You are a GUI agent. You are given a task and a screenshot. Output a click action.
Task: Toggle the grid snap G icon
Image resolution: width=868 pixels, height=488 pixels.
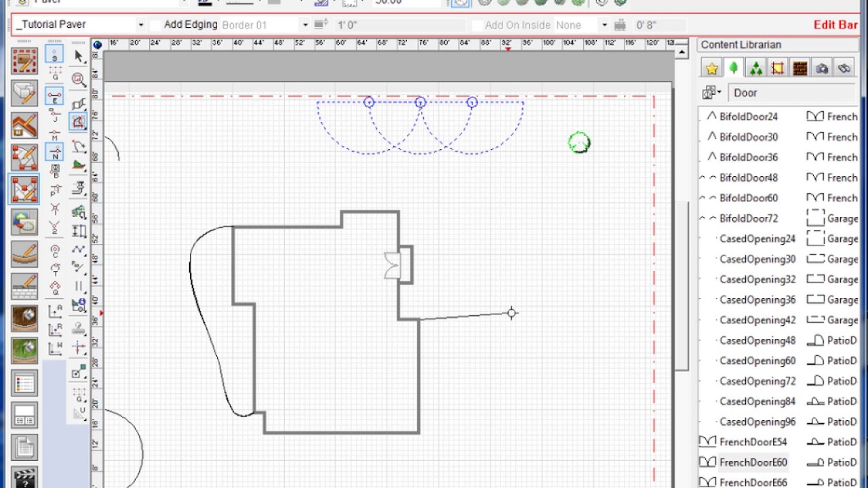click(55, 73)
